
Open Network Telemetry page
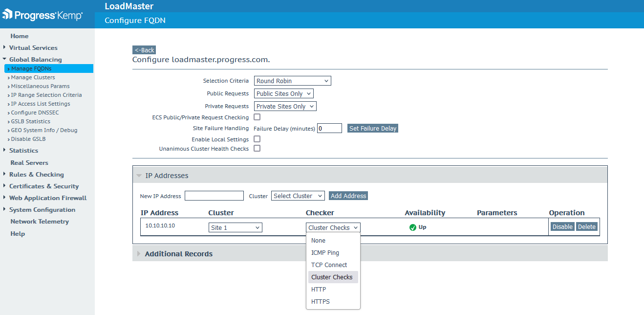click(40, 222)
